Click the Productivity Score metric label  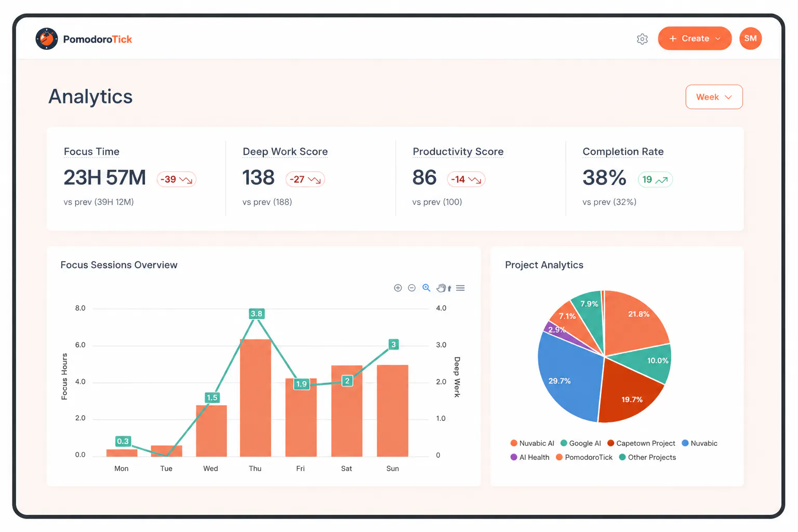coord(458,152)
